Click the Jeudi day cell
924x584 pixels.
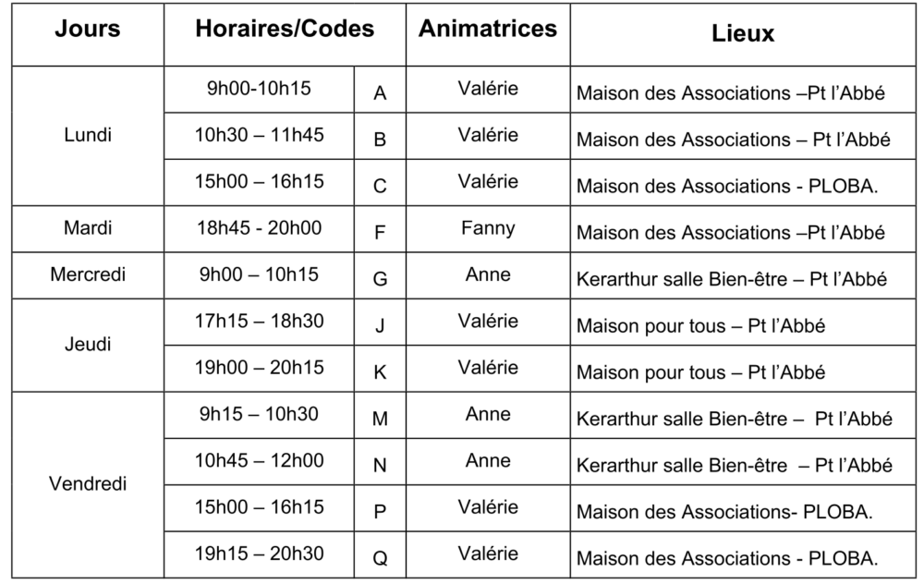coord(88,345)
